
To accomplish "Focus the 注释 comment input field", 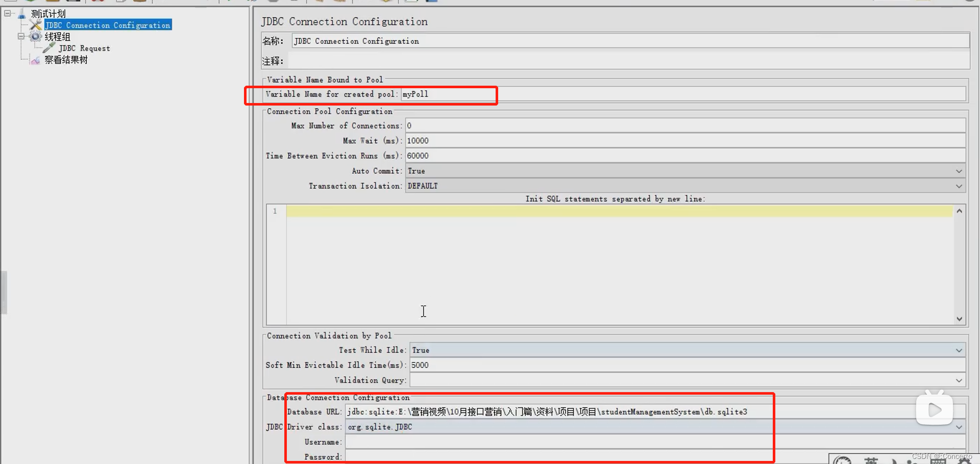I will pyautogui.click(x=628, y=61).
